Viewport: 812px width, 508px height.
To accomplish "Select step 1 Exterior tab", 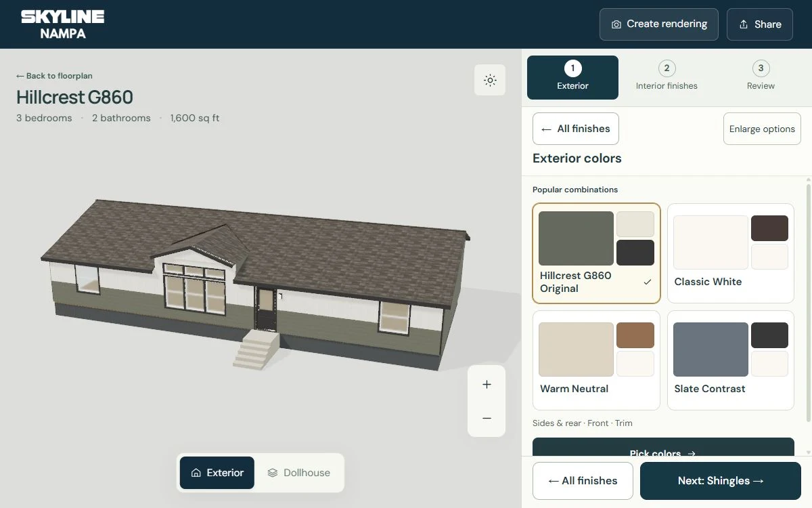I will (572, 77).
